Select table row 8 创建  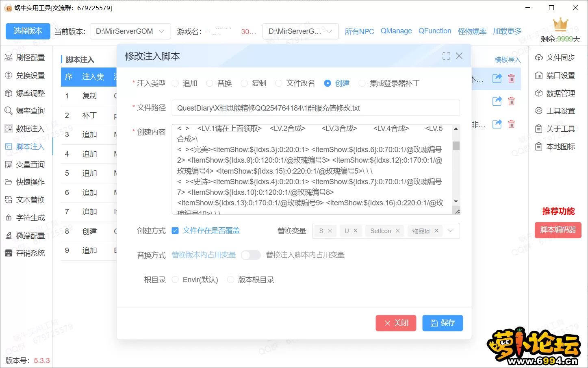click(x=89, y=231)
